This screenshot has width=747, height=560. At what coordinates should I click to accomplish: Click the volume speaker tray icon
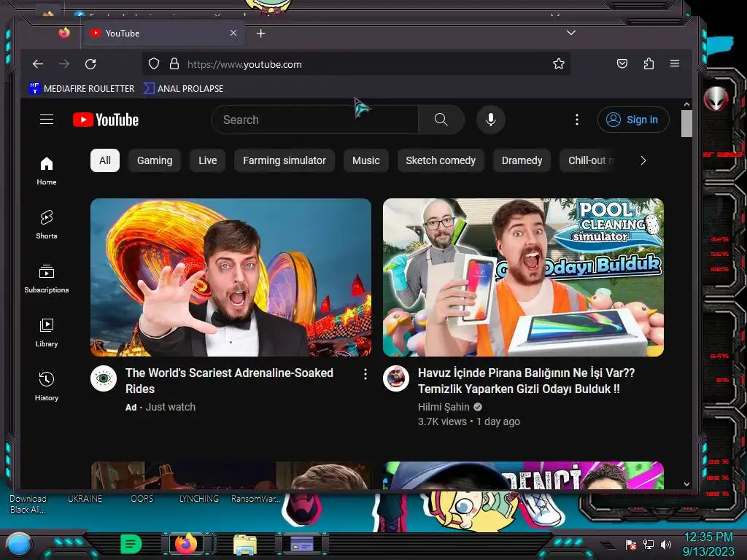(x=665, y=544)
